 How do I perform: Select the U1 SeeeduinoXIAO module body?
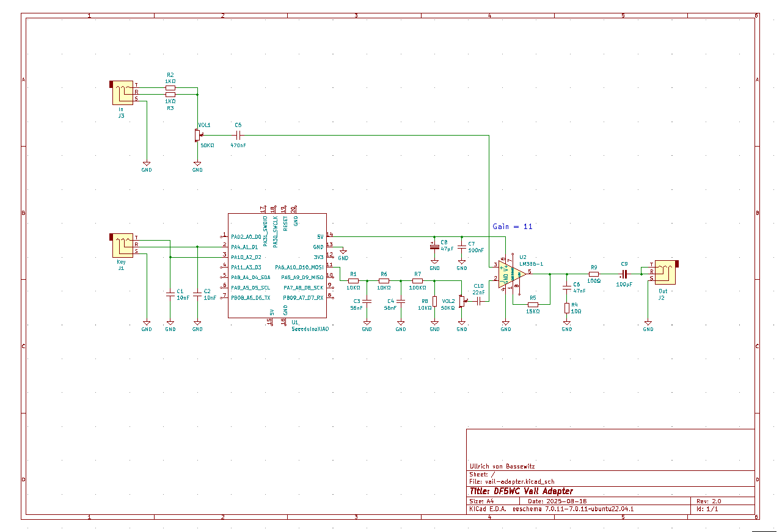tap(277, 265)
